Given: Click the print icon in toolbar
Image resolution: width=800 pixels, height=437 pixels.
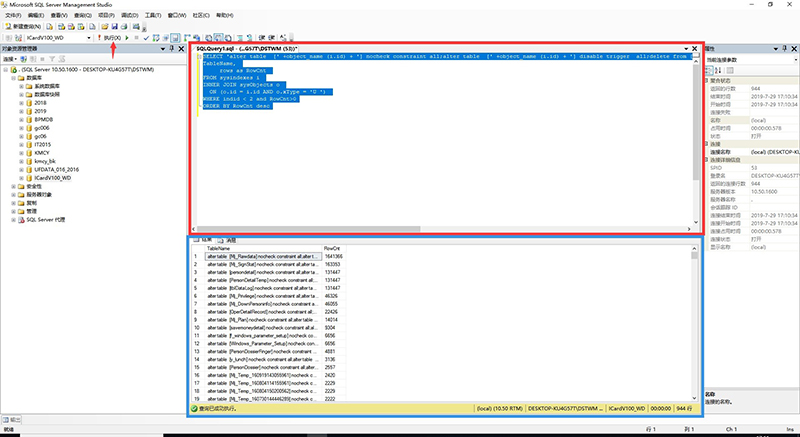Looking at the screenshot, I should click(124, 26).
